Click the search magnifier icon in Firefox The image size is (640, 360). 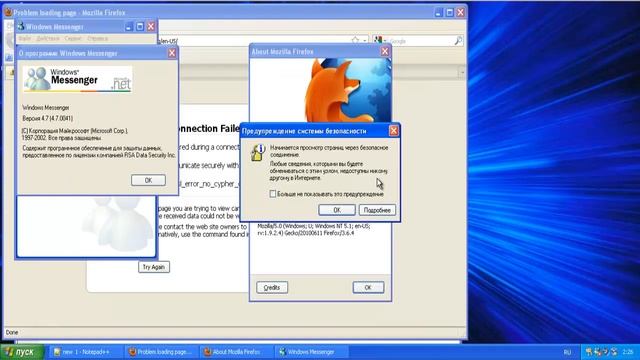click(458, 40)
